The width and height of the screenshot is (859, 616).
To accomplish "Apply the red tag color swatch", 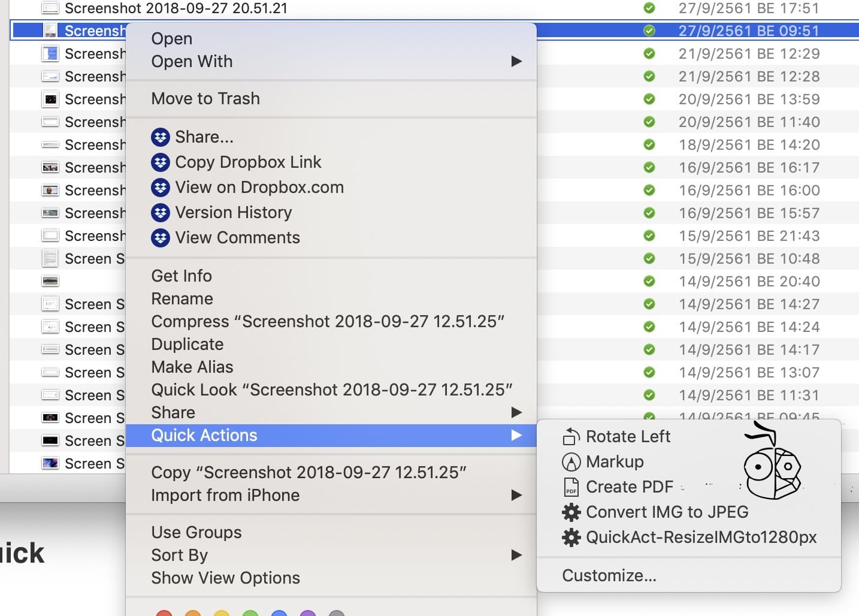I will 165,614.
